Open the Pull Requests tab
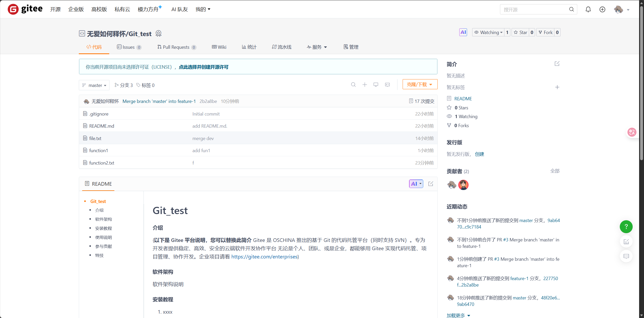The width and height of the screenshot is (644, 318). [x=176, y=47]
